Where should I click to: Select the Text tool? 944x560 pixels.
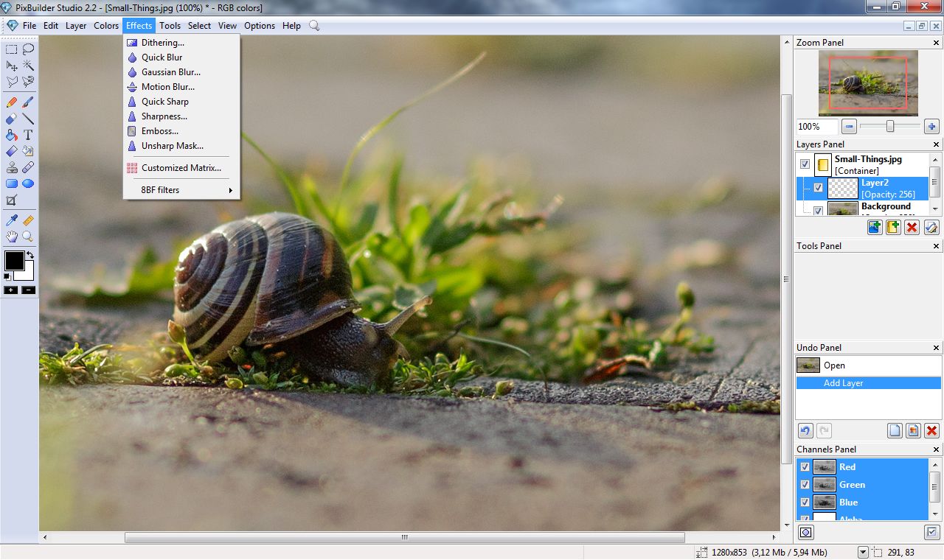click(28, 135)
